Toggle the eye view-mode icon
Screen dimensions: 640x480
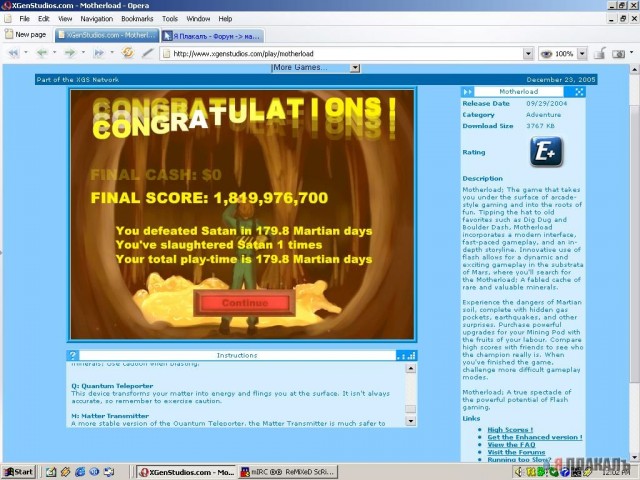pyautogui.click(x=546, y=54)
